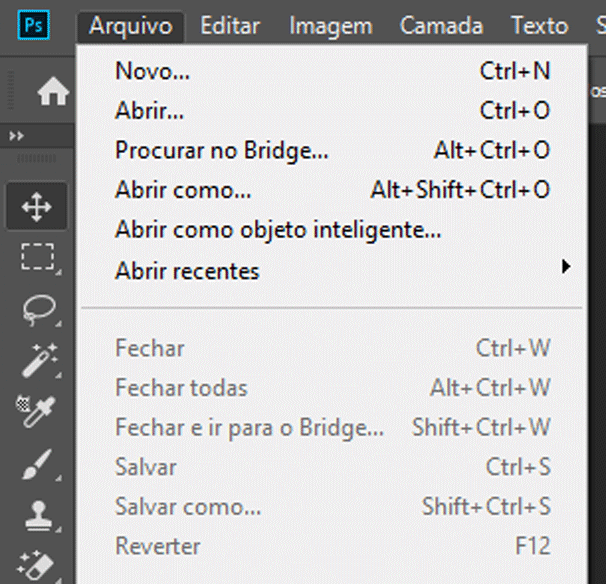Open the Editar menu

tap(230, 26)
